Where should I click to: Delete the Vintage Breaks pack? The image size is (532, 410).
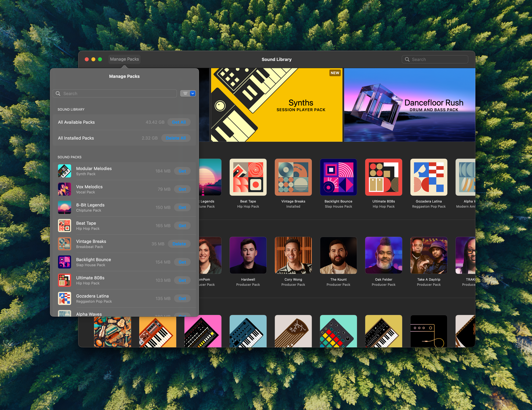179,243
